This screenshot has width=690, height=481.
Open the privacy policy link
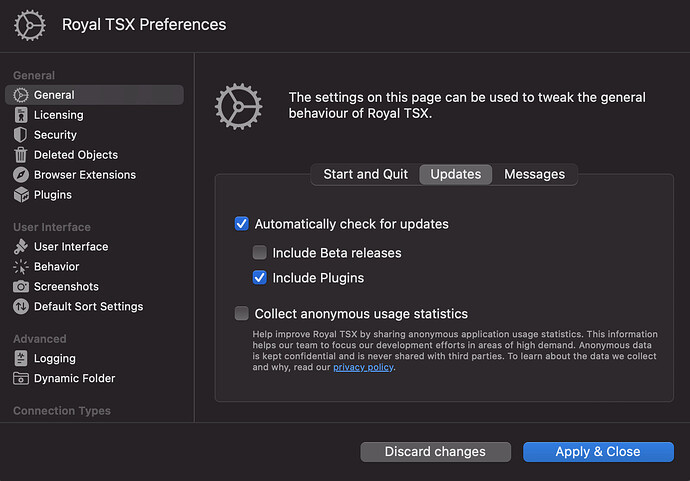(x=363, y=367)
